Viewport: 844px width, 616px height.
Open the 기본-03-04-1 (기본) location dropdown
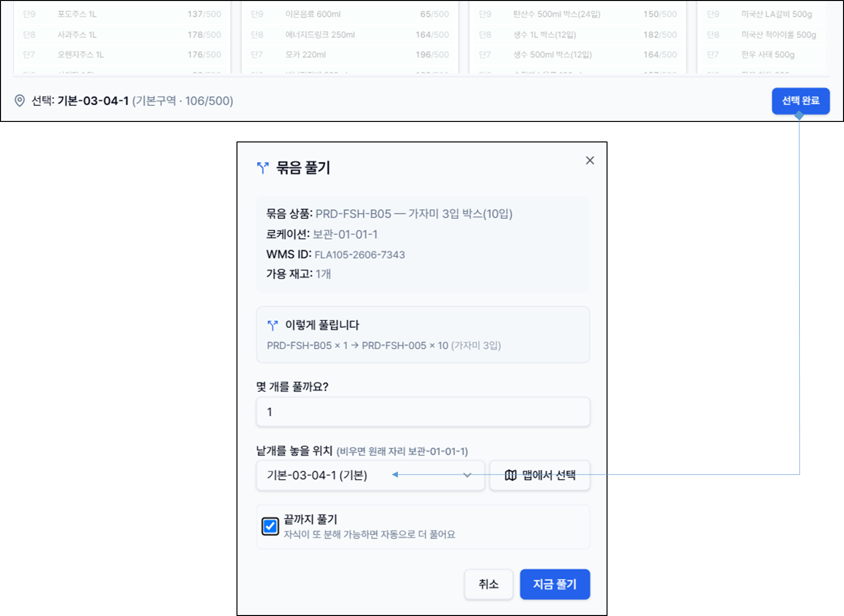pos(371,475)
